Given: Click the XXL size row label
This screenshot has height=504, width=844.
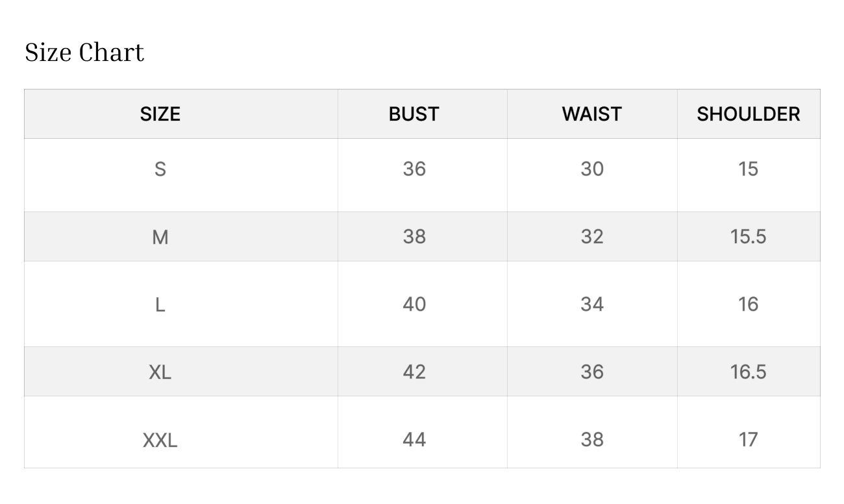Looking at the screenshot, I should (160, 440).
